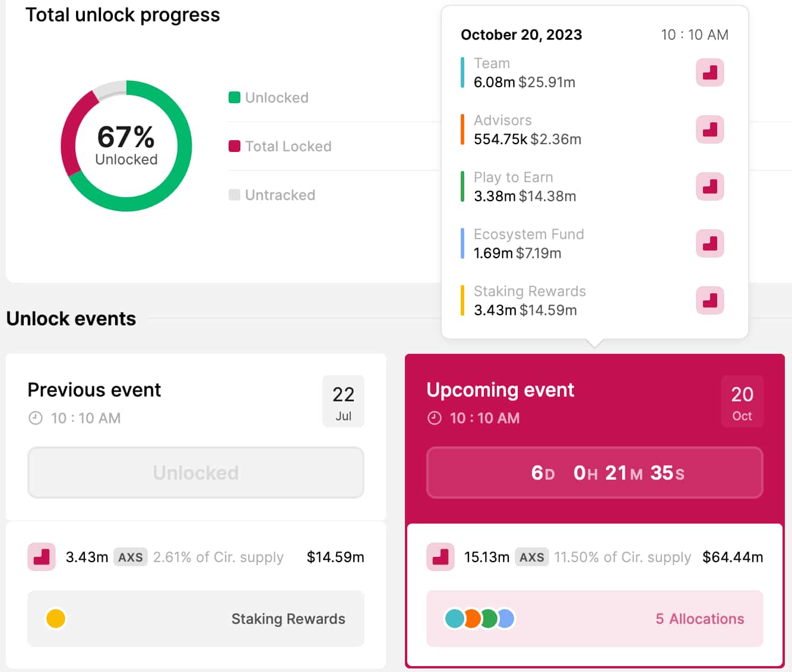Select the Unlock events section header
The image size is (792, 672).
tap(70, 319)
